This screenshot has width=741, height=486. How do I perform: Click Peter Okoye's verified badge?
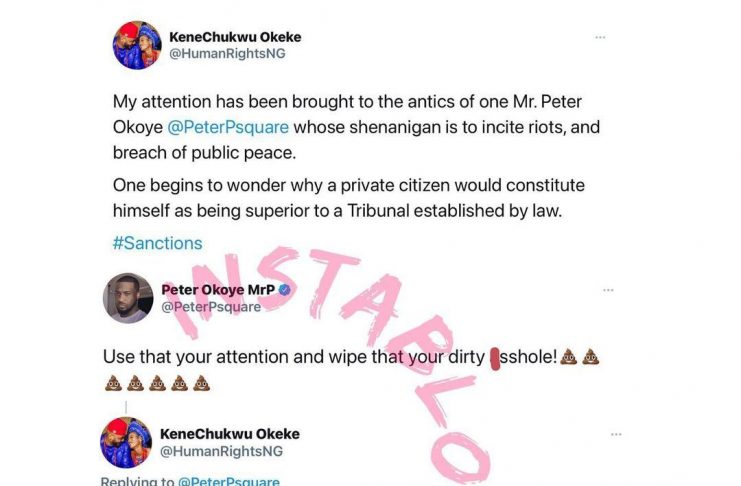tap(284, 290)
